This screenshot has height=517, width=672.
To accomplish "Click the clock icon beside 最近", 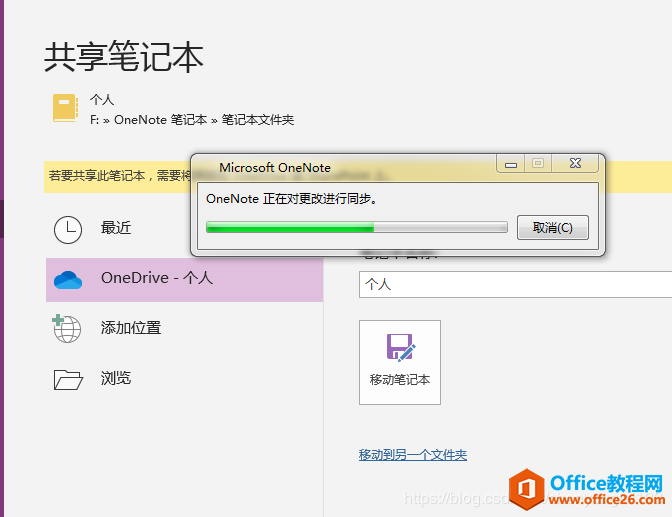I will click(x=68, y=230).
